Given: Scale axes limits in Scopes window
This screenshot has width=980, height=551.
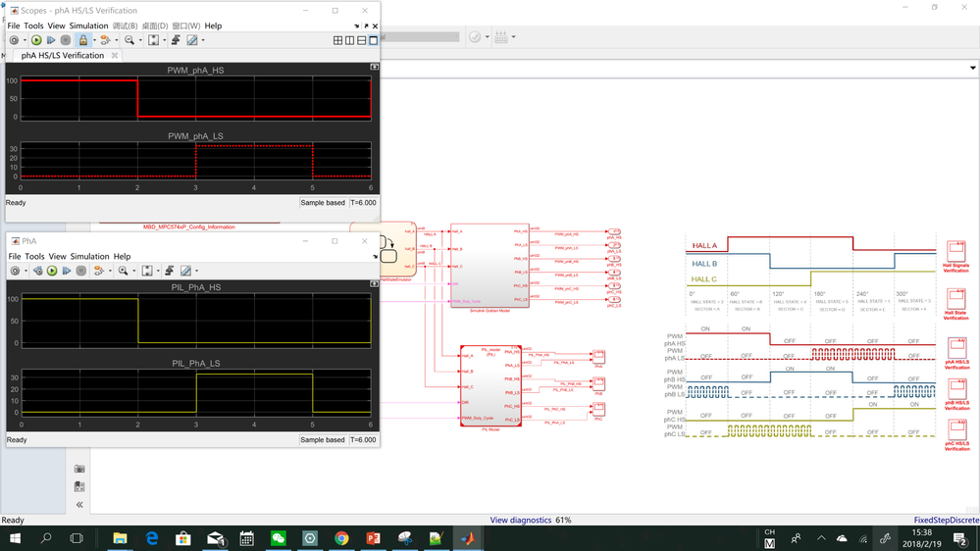Looking at the screenshot, I should (x=153, y=40).
